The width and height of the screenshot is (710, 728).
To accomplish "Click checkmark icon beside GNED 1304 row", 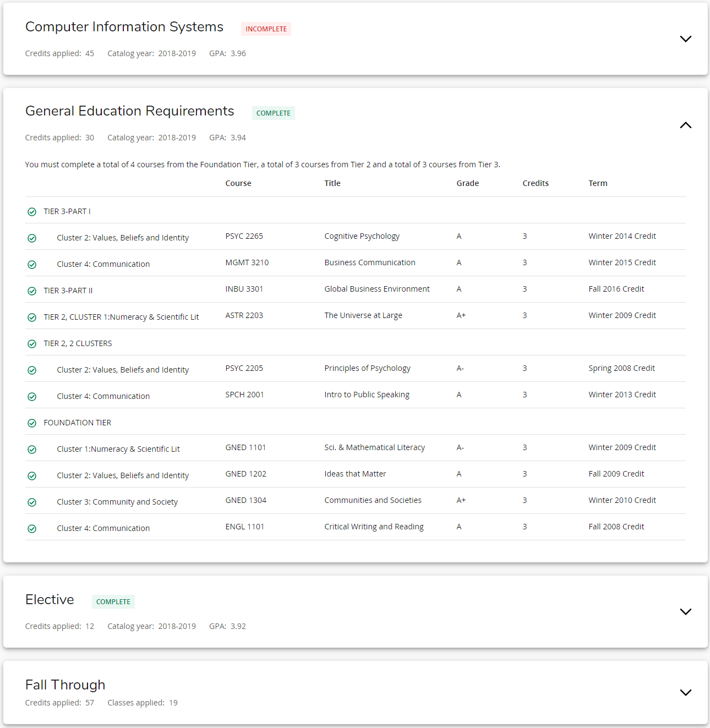I will (32, 502).
